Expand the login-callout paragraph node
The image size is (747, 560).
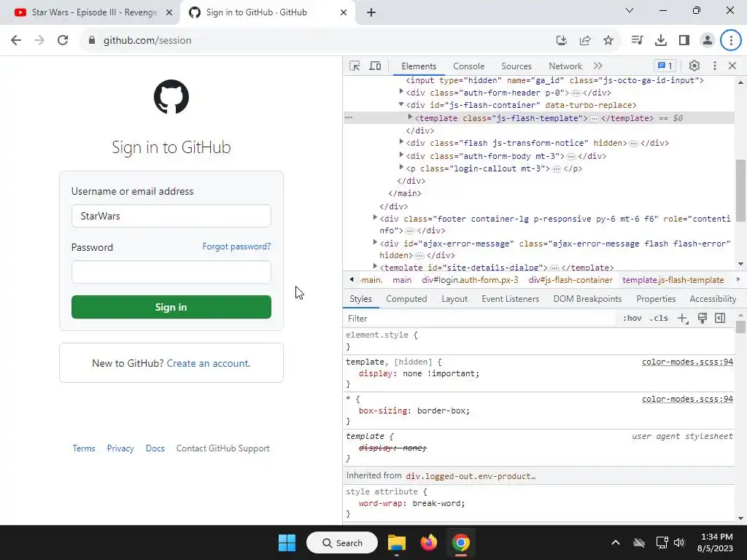401,167
